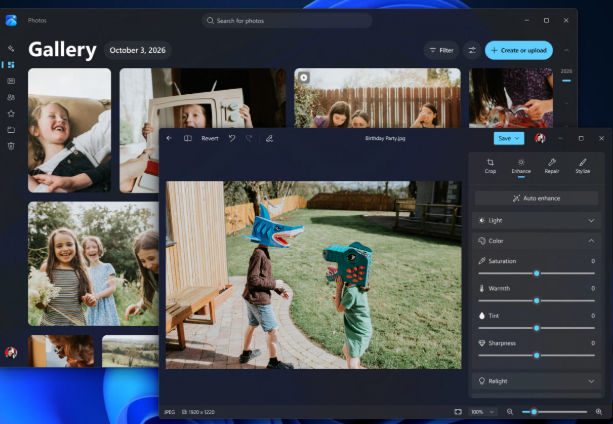Screen dimensions: 613x424
Task: Select the markup pen icon in editor
Action: point(269,138)
